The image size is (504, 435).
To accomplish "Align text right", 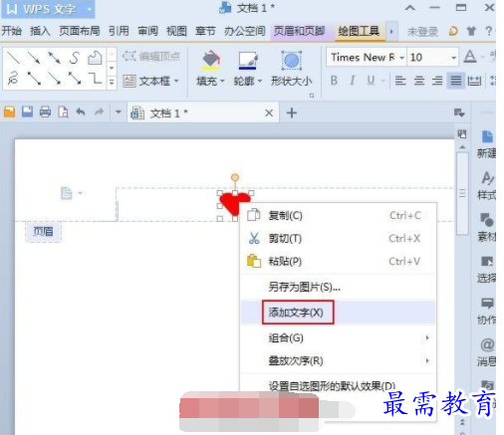I will tap(437, 81).
